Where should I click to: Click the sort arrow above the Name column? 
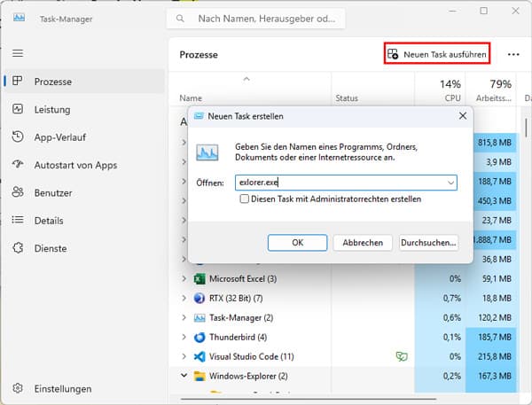tap(246, 79)
